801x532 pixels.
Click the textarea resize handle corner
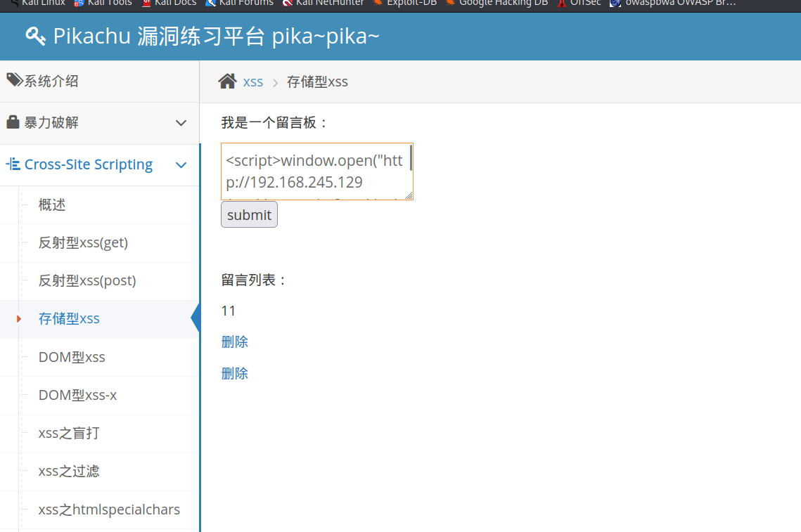click(409, 195)
